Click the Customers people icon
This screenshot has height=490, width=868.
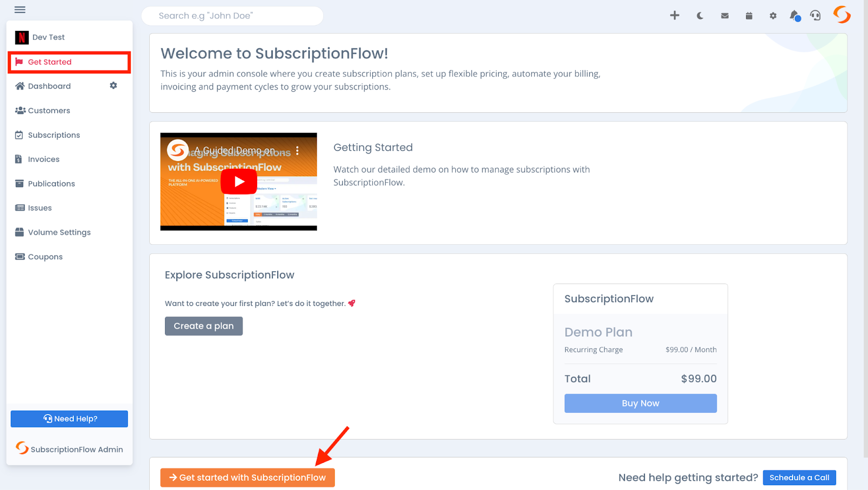pos(20,110)
